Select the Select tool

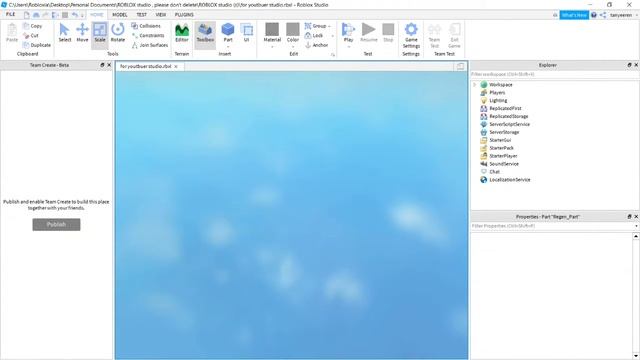coord(64,33)
